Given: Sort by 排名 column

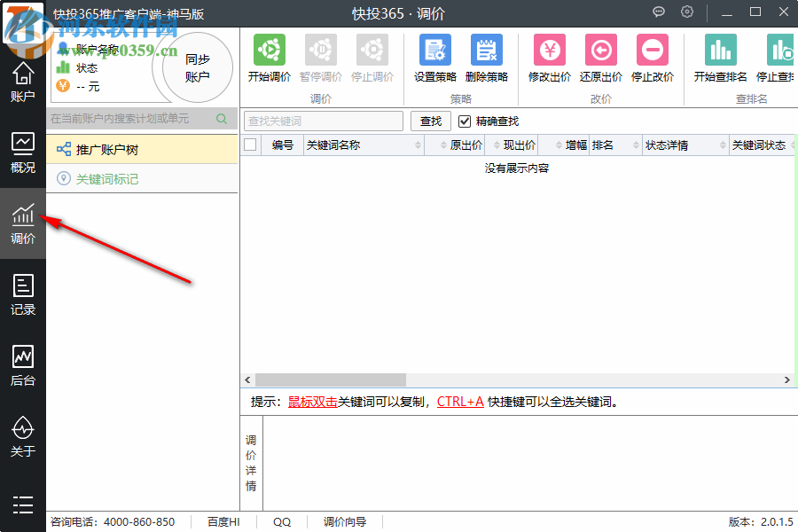Looking at the screenshot, I should coord(616,145).
